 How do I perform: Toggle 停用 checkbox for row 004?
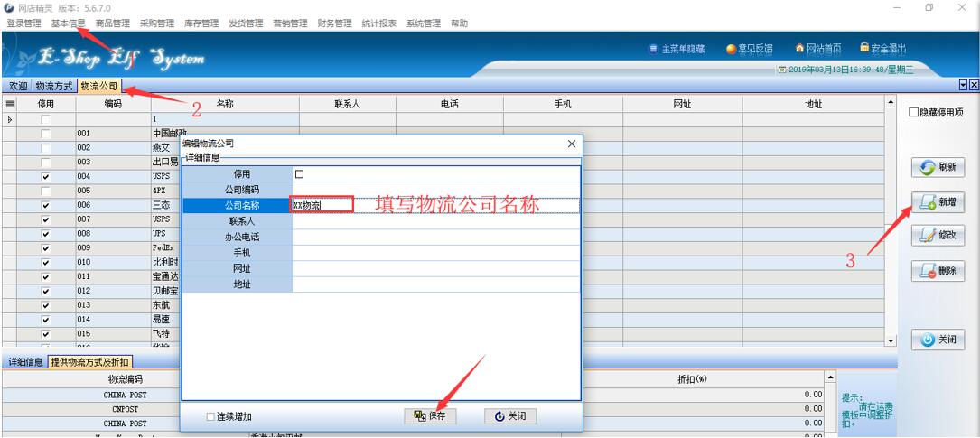coord(45,176)
